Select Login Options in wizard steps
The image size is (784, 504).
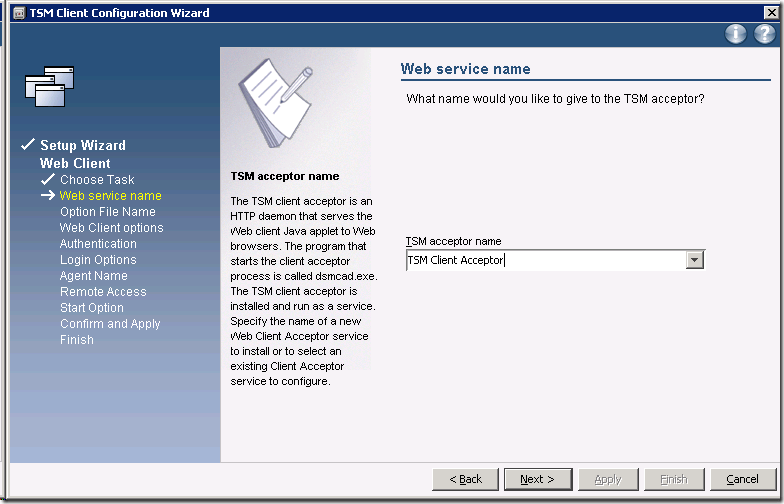pos(98,260)
